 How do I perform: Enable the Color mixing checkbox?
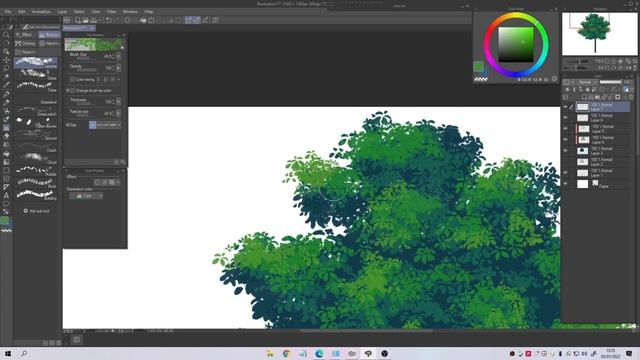click(x=72, y=80)
